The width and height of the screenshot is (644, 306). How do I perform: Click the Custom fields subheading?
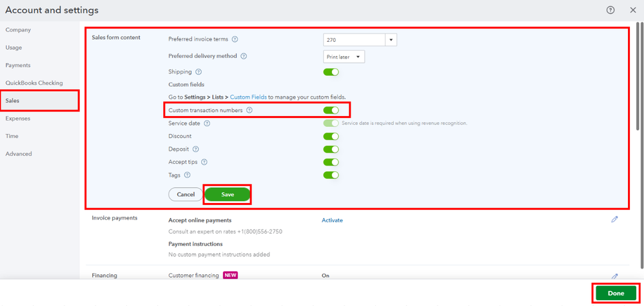[186, 84]
